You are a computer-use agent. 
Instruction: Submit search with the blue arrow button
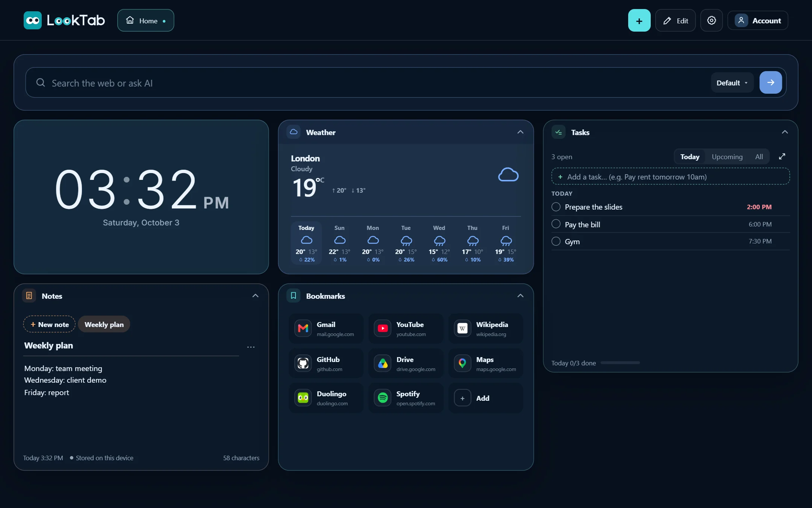coord(771,82)
